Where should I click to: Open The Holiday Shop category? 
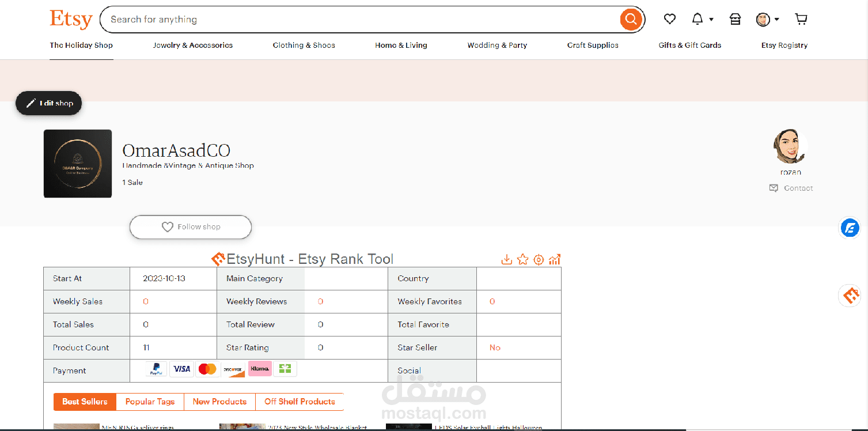(x=81, y=45)
